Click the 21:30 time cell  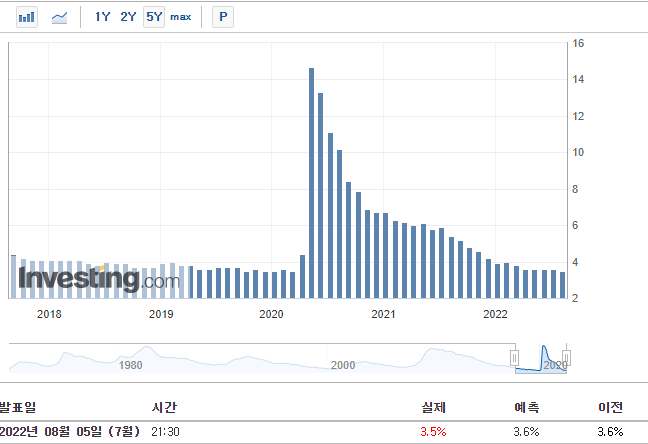click(x=165, y=432)
